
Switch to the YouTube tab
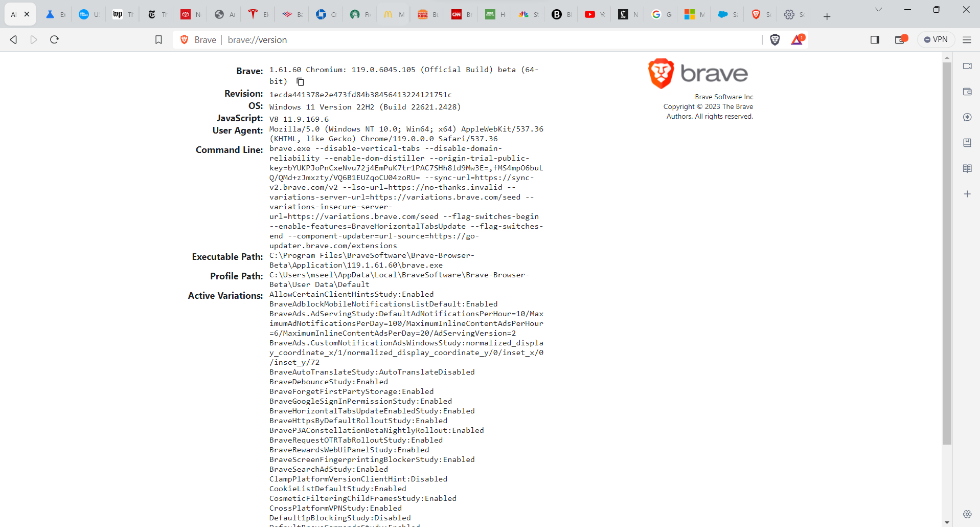(x=595, y=14)
